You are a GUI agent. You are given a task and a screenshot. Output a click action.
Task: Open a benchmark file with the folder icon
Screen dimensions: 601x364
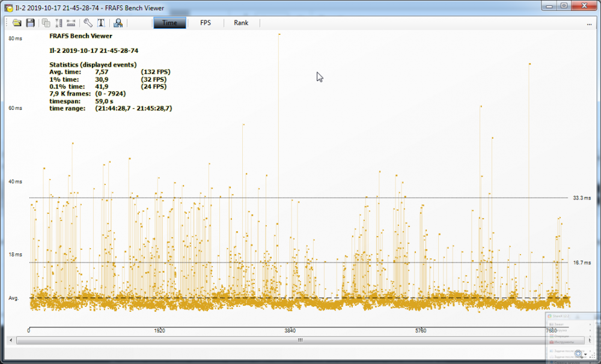(17, 23)
